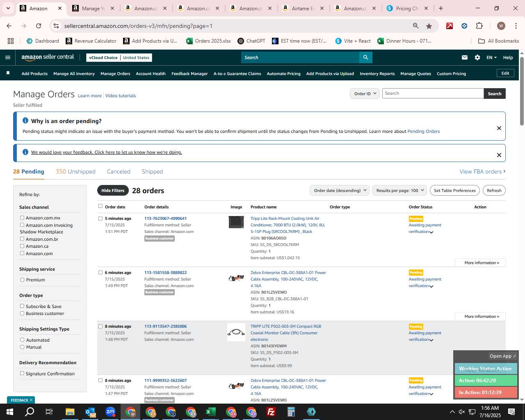The image size is (525, 420).
Task: Click the Refresh orders button
Action: tap(494, 190)
